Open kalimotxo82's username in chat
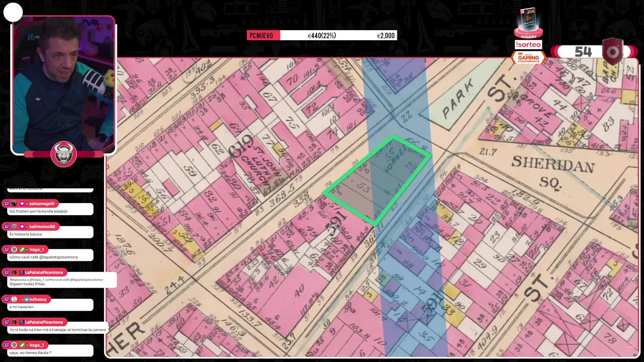 coord(42,227)
